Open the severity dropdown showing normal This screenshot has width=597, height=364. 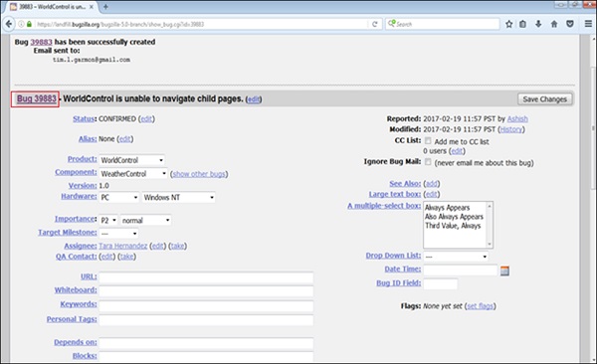pos(146,220)
